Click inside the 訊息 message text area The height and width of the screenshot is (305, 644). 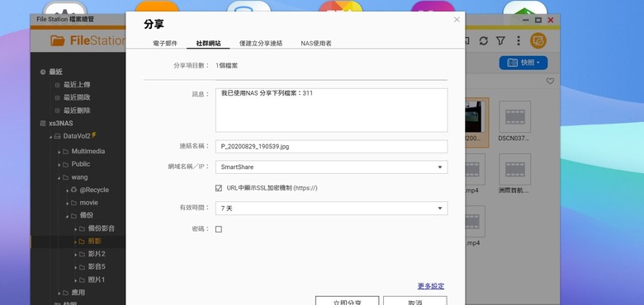click(331, 110)
